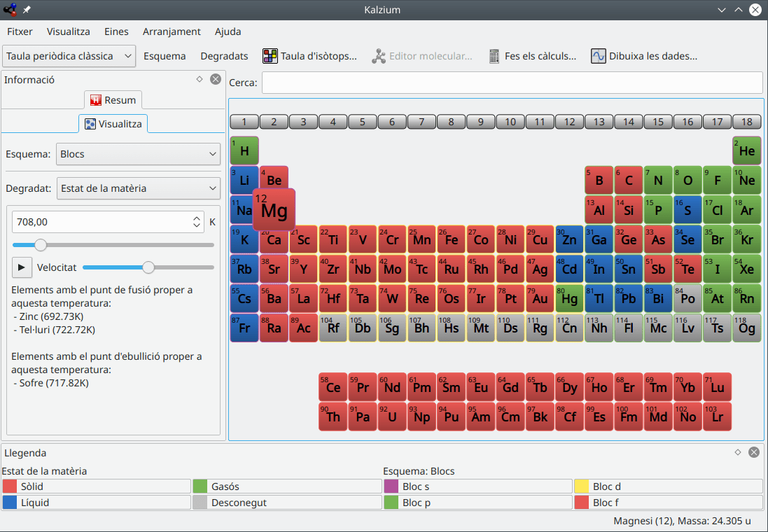The height and width of the screenshot is (532, 768).
Task: Click the temperature slider handle
Action: [x=41, y=244]
